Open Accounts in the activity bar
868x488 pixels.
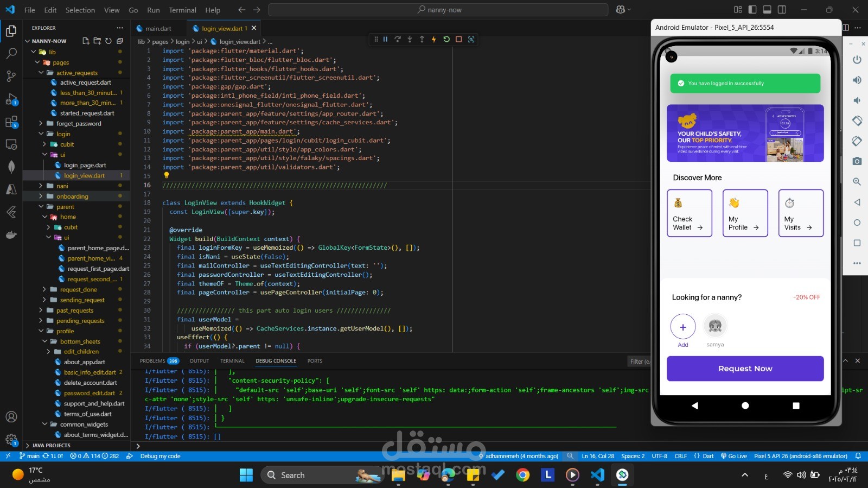[11, 417]
